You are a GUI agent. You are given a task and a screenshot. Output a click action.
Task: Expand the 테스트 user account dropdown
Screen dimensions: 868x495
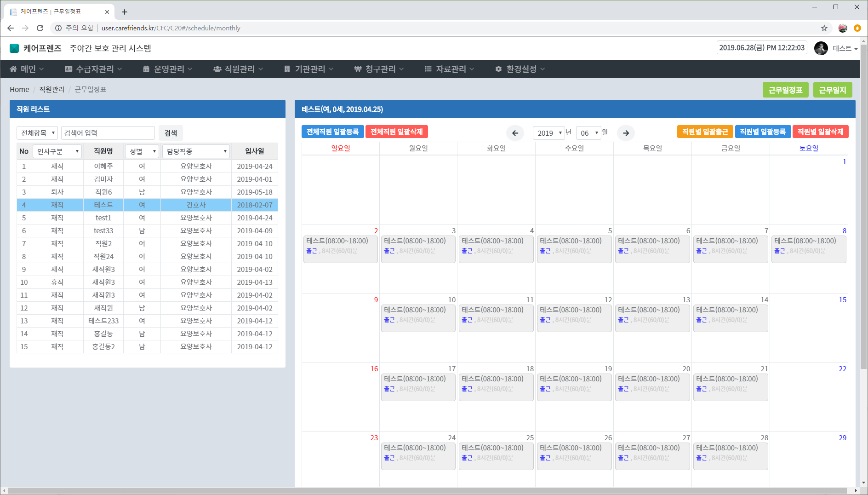845,48
